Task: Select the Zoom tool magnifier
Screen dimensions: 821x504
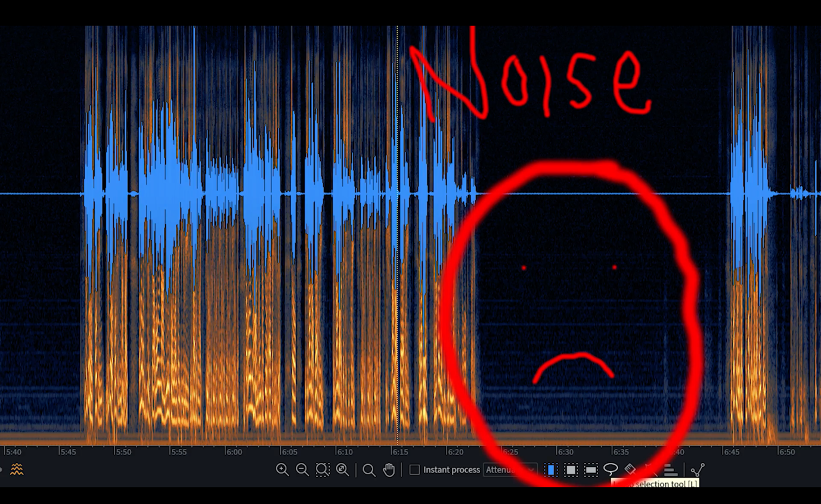Action: coord(369,470)
